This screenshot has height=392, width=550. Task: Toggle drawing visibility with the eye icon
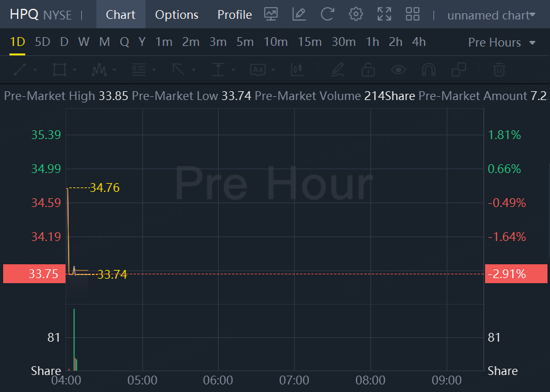pos(398,69)
